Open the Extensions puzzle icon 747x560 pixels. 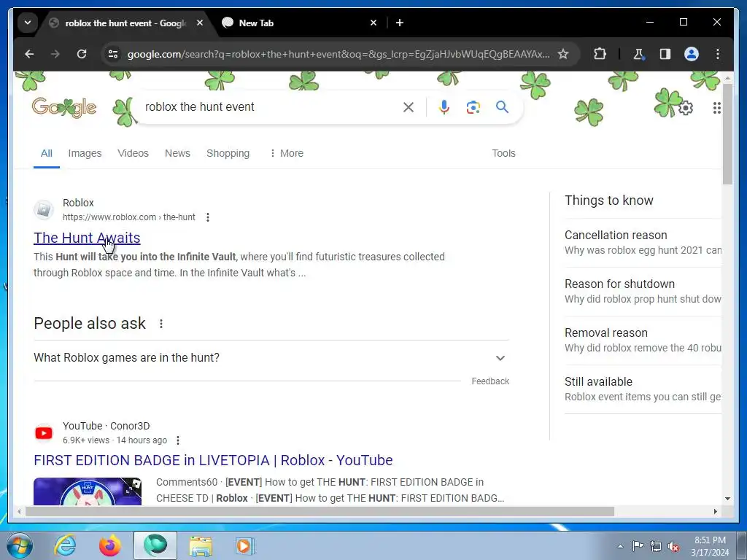click(x=600, y=54)
